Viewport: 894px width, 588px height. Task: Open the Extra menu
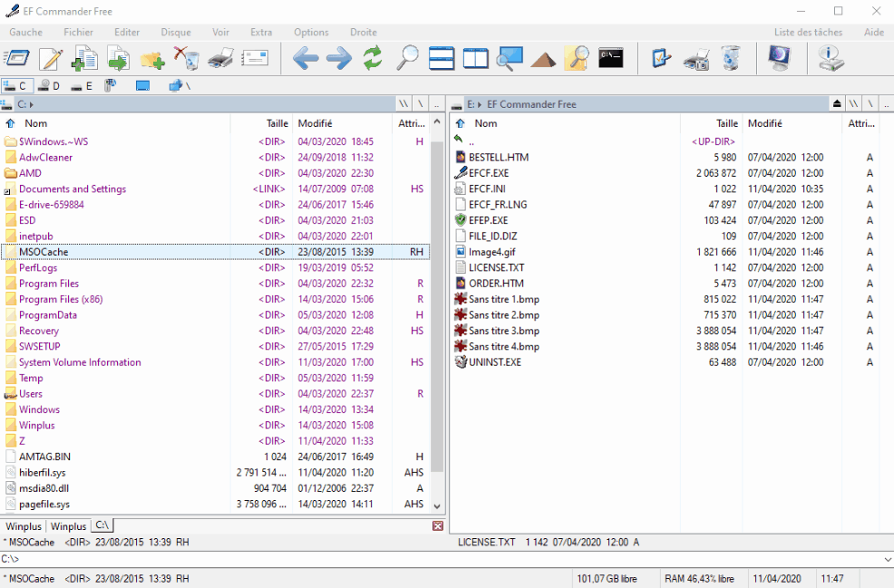pos(261,33)
